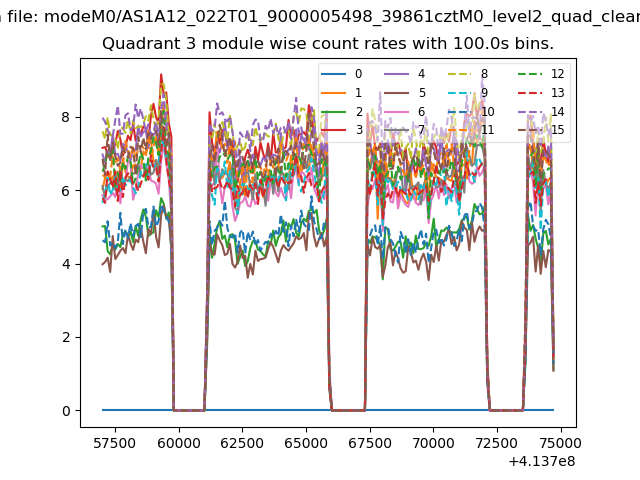
Task: Click the dashed olive legend line for module 8
Action: click(x=462, y=74)
